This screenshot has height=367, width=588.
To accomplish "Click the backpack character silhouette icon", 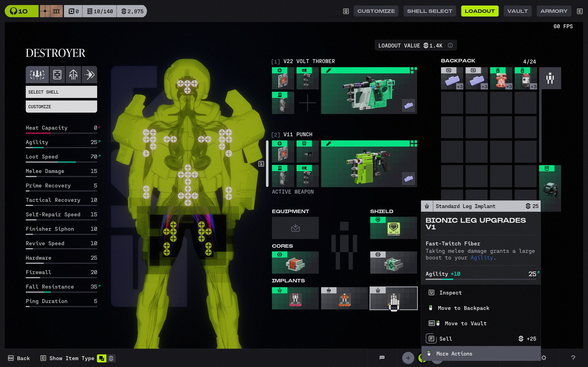I will (x=550, y=78).
